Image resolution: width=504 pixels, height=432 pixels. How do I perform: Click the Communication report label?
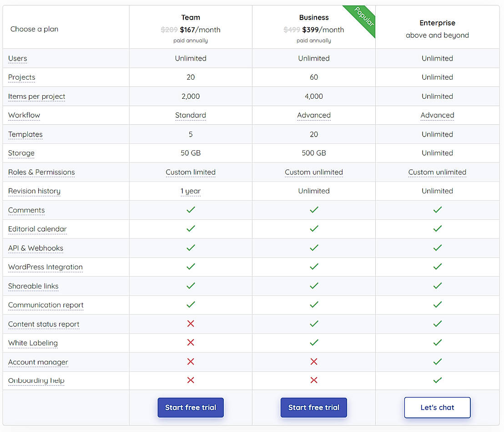(x=45, y=305)
